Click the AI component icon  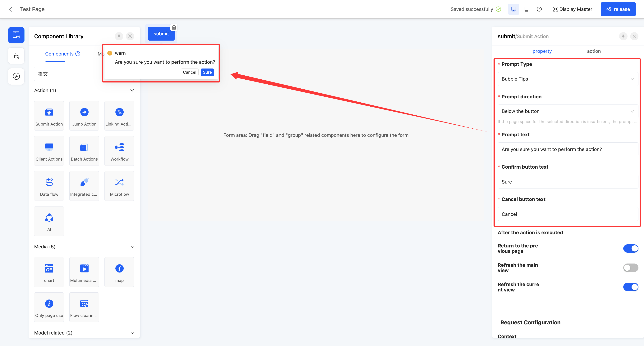tap(49, 218)
